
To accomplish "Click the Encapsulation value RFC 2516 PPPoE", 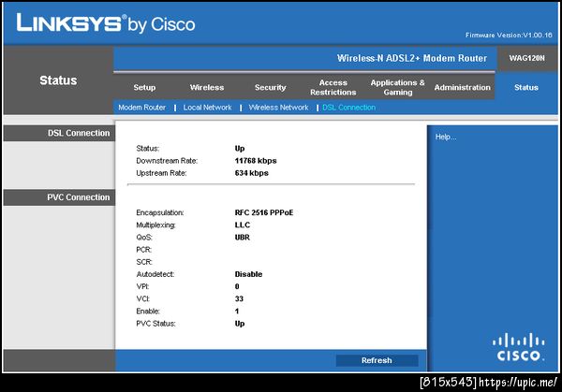I will click(264, 212).
